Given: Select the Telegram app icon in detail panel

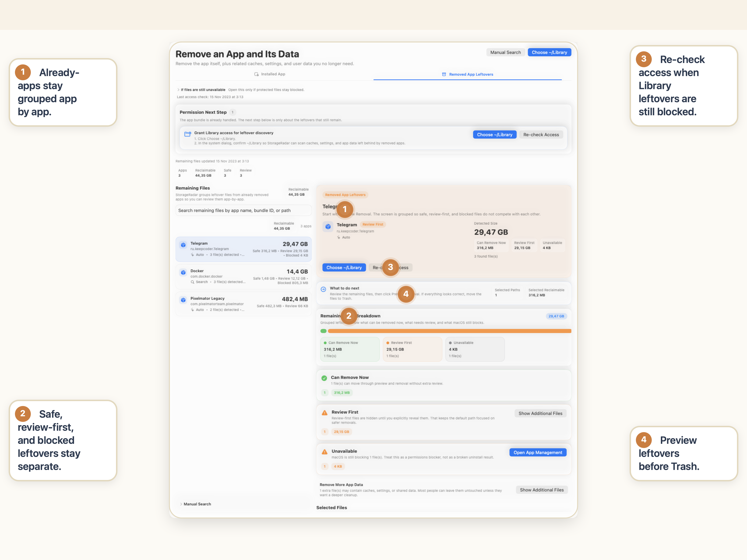Looking at the screenshot, I should point(328,227).
